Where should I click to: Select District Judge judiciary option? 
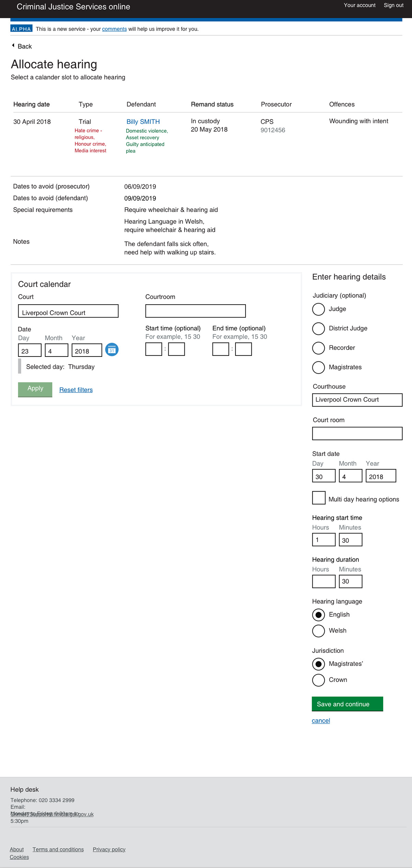click(x=318, y=328)
